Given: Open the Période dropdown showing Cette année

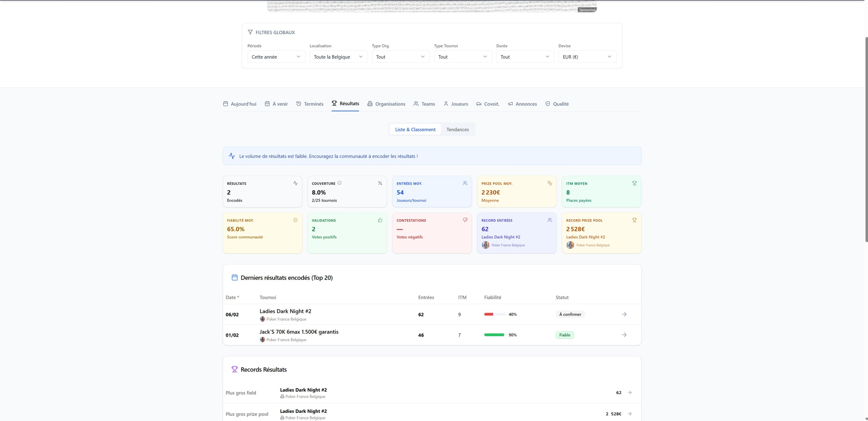Looking at the screenshot, I should [276, 57].
